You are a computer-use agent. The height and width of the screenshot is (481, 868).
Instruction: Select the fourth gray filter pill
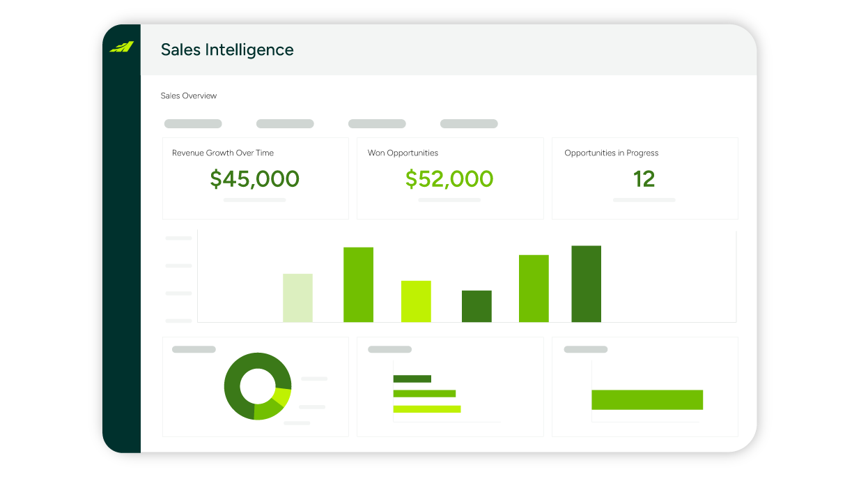point(469,124)
